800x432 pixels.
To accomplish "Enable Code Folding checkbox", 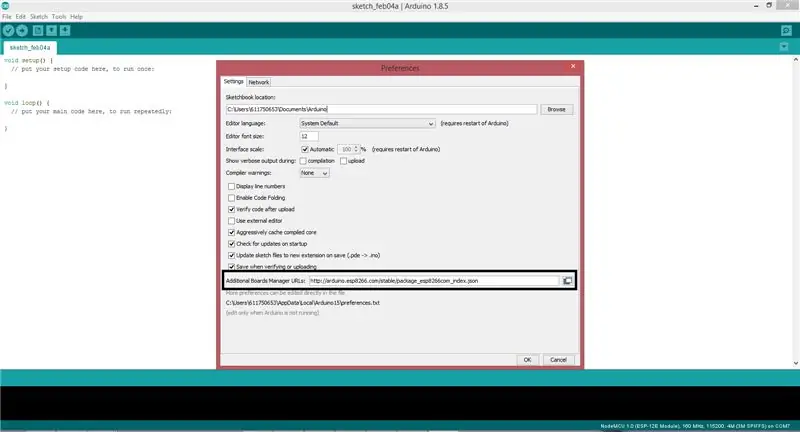I will coord(231,198).
